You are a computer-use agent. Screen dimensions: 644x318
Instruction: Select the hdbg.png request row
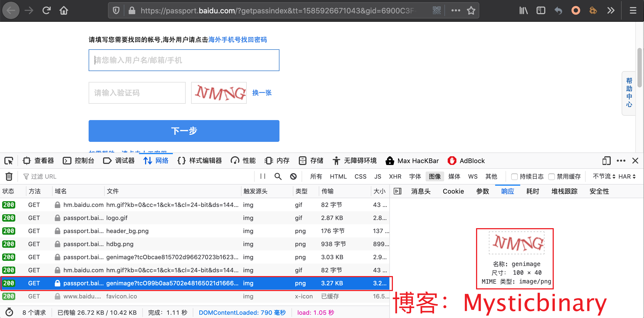click(x=195, y=244)
